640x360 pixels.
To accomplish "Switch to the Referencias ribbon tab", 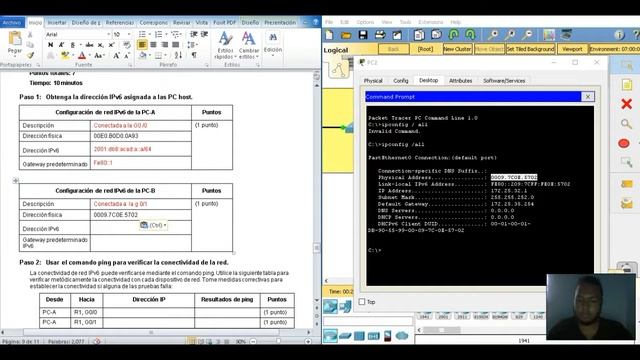I will point(120,22).
